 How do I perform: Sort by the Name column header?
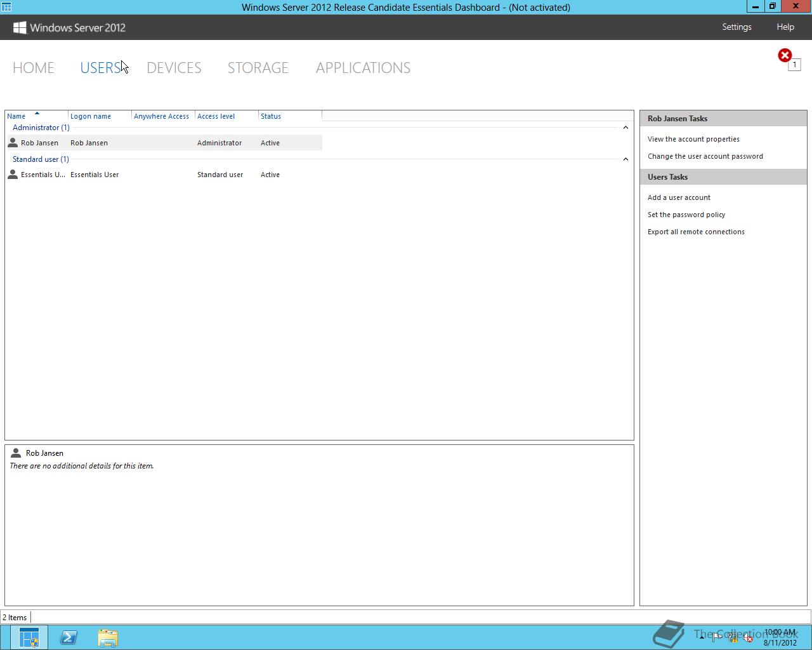(x=36, y=116)
